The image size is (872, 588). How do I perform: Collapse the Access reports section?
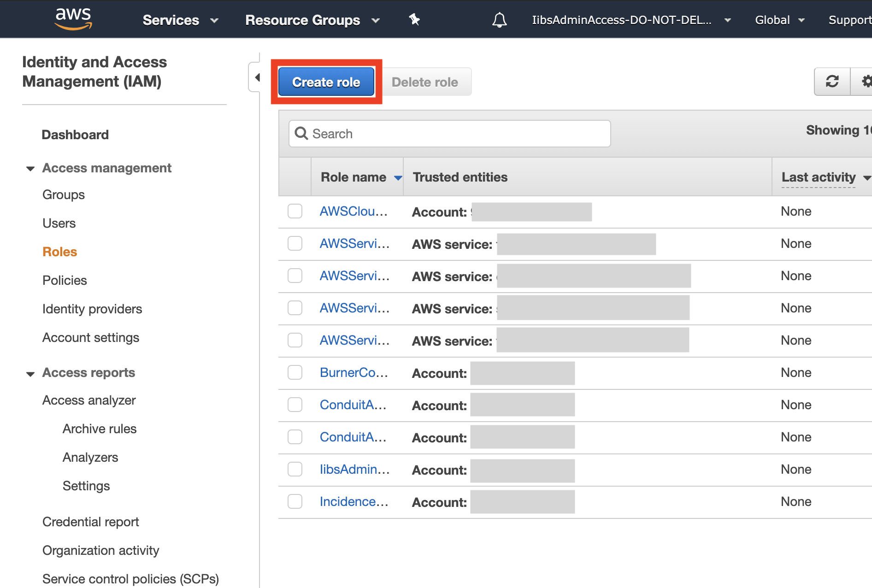coord(30,374)
